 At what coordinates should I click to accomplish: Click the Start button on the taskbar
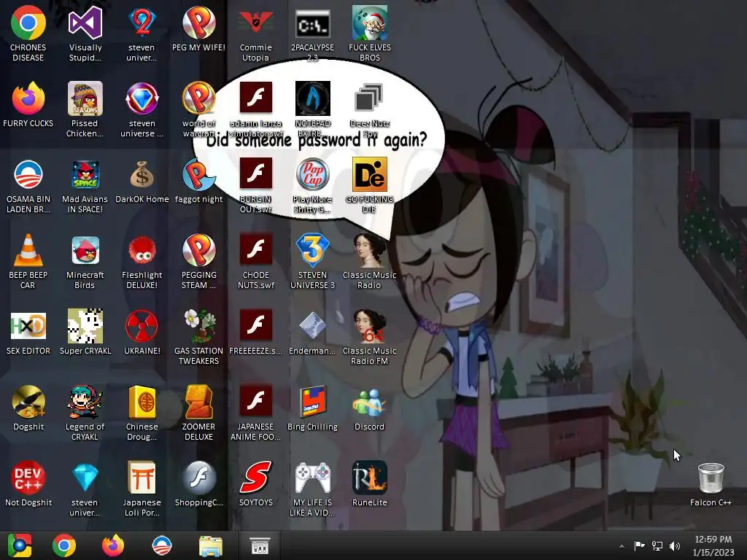19,545
